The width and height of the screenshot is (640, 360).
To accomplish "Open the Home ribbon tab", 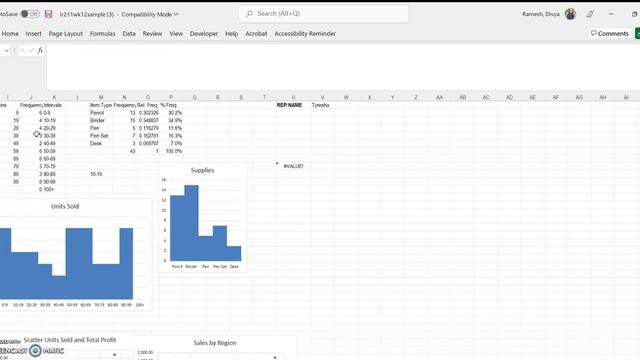I will 10,33.
